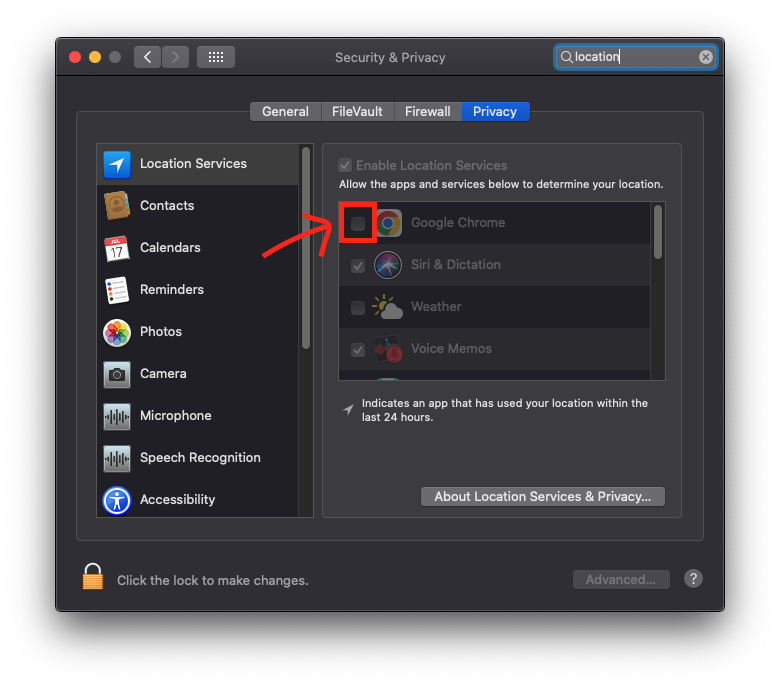Click the Weather app icon
The height and width of the screenshot is (685, 780).
click(388, 307)
